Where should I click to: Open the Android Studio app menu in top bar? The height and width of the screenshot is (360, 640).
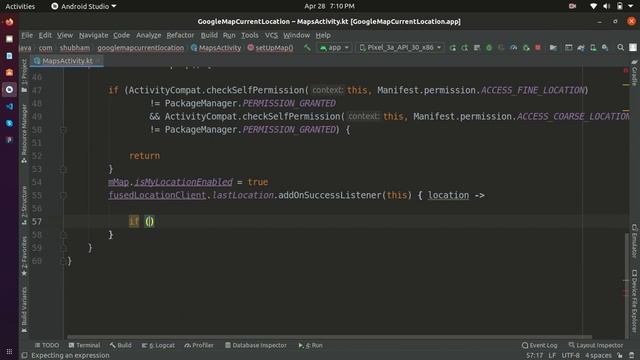(84, 6)
